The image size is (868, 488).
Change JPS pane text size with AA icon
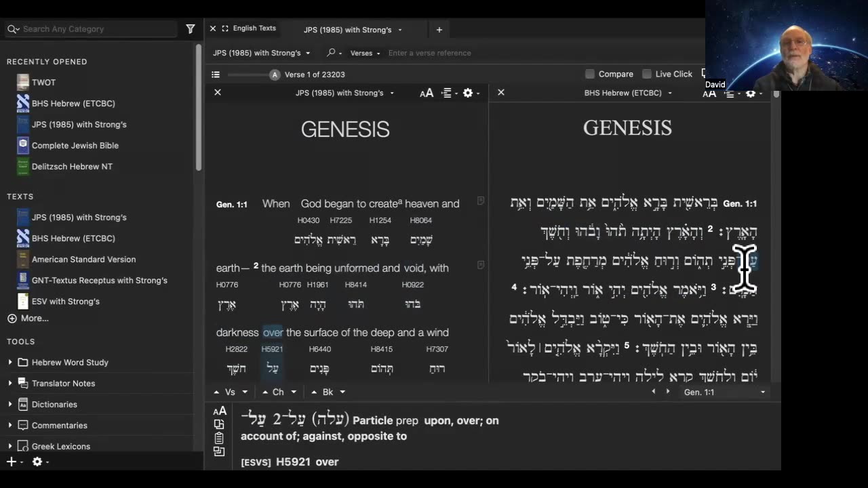click(x=427, y=93)
